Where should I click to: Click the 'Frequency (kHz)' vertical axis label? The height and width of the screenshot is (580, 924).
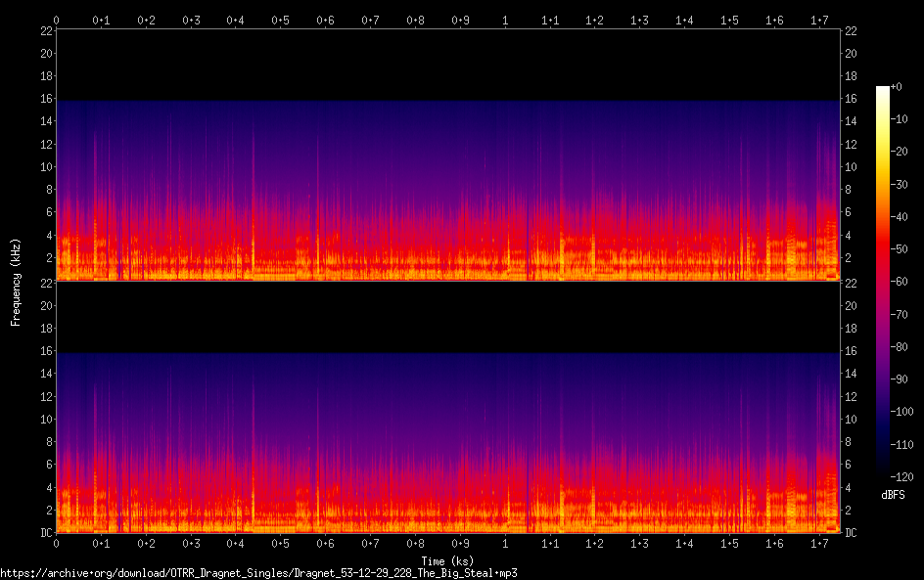click(16, 281)
